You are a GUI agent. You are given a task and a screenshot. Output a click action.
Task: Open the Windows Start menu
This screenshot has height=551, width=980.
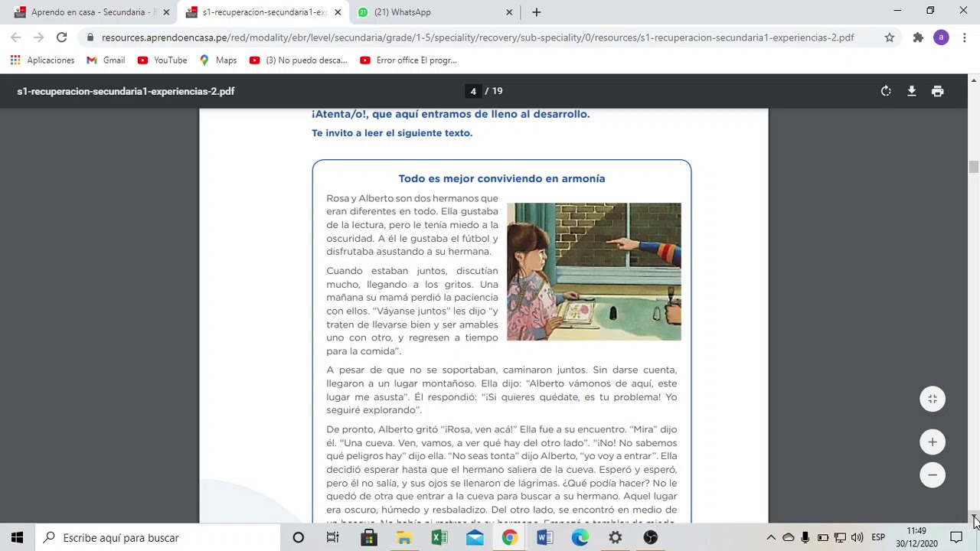(x=17, y=538)
